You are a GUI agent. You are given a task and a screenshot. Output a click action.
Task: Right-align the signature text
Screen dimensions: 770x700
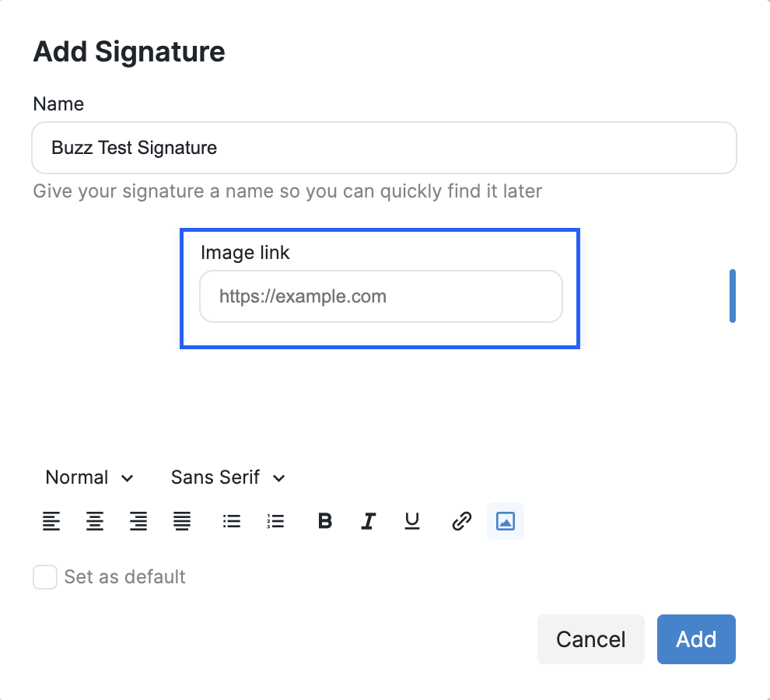(x=138, y=521)
